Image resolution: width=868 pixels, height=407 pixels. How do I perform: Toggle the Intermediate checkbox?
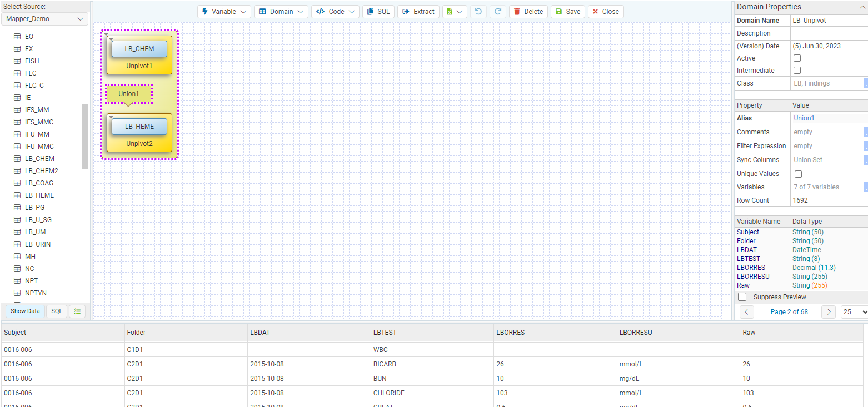point(797,71)
